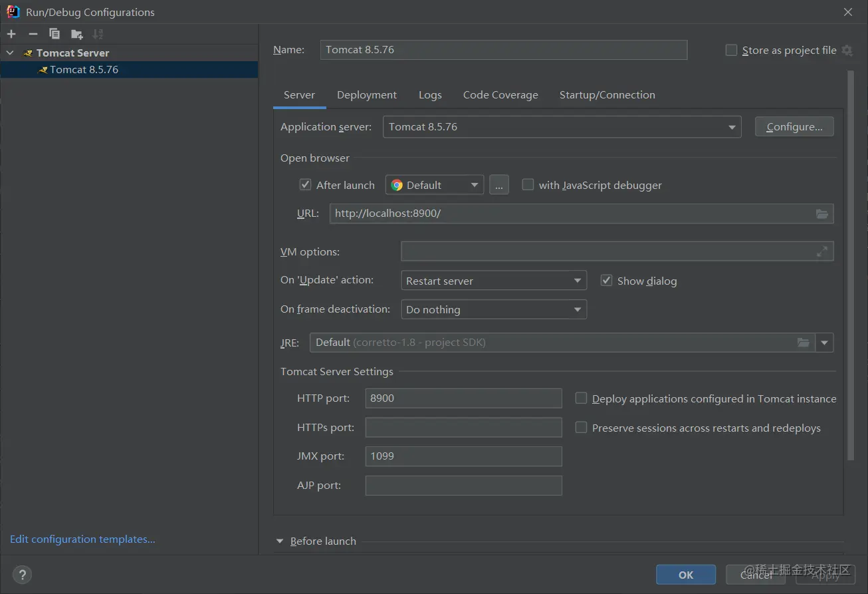The image size is (868, 594).
Task: Click the Chrome icon in browser dropdown
Action: 397,186
